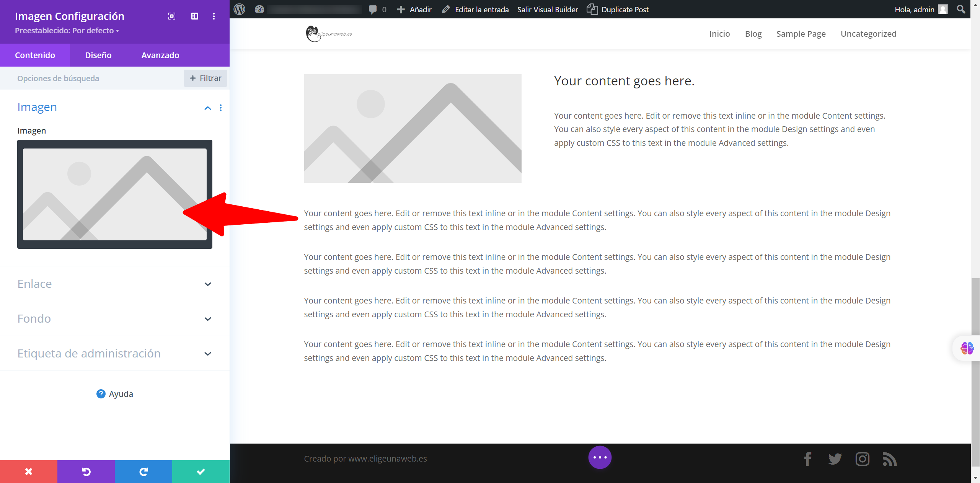The image size is (980, 483).
Task: Open the Preestablecido preset dropdown
Action: [x=67, y=31]
